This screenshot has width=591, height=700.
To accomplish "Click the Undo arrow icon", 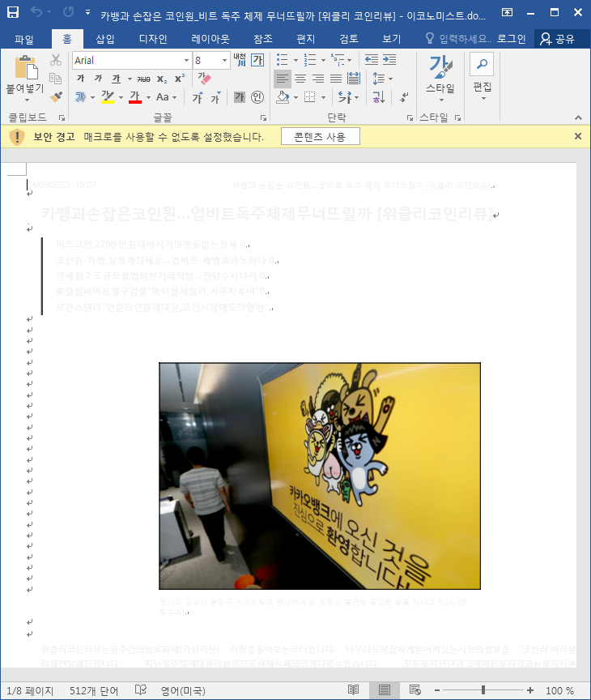I will (x=36, y=12).
